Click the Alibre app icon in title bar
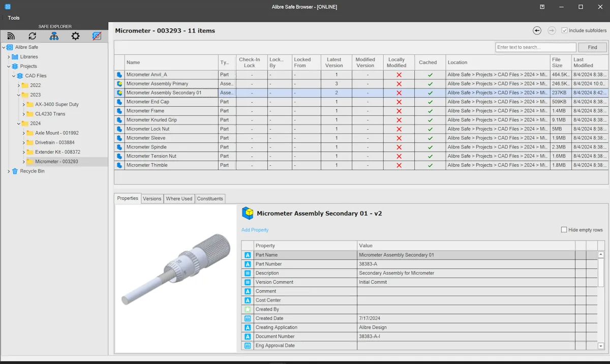The height and width of the screenshot is (364, 610). tap(8, 7)
